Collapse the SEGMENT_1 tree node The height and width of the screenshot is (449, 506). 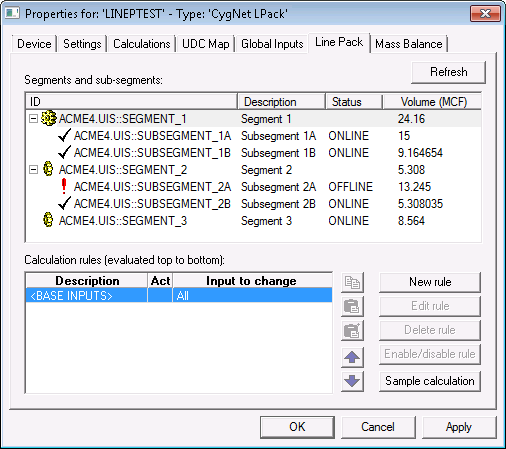pyautogui.click(x=33, y=119)
